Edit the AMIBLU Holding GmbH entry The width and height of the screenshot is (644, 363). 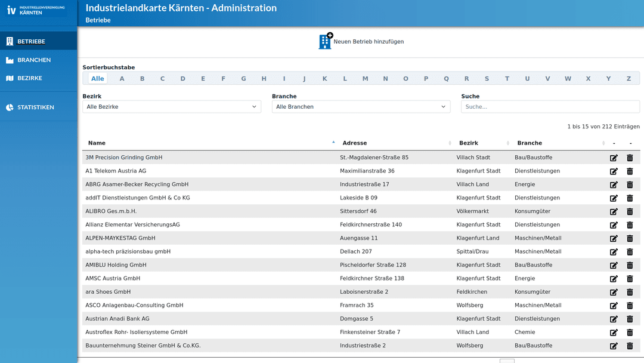614,265
